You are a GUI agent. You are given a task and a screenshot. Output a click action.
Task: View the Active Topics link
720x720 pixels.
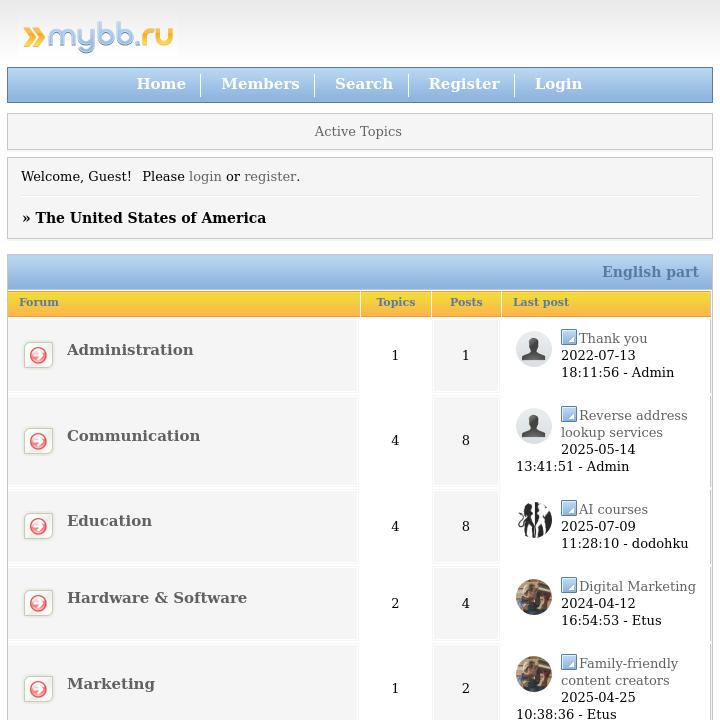pyautogui.click(x=358, y=131)
